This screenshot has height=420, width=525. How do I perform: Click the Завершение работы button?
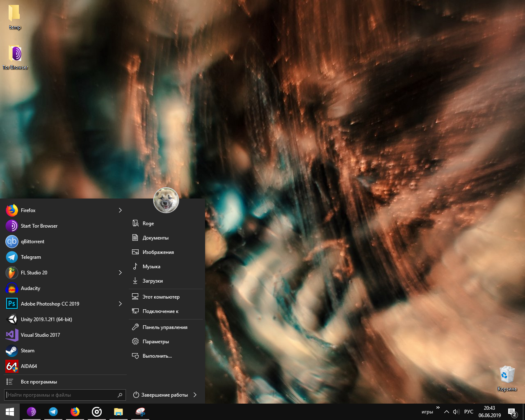pos(161,395)
